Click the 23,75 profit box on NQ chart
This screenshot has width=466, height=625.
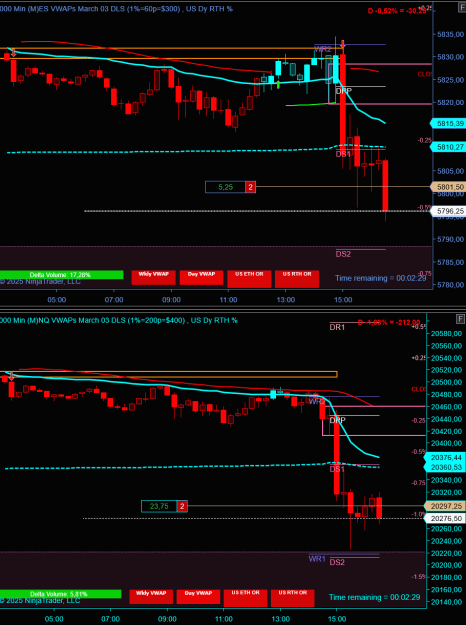pyautogui.click(x=159, y=507)
